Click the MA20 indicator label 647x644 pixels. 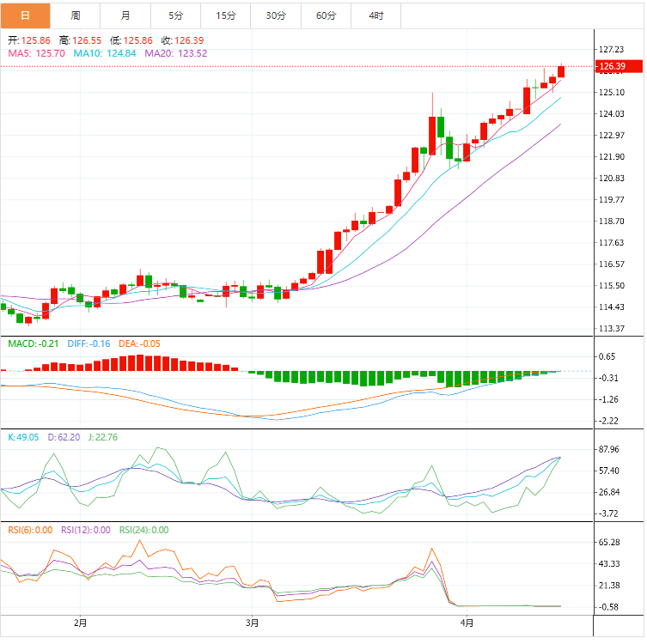click(x=175, y=53)
